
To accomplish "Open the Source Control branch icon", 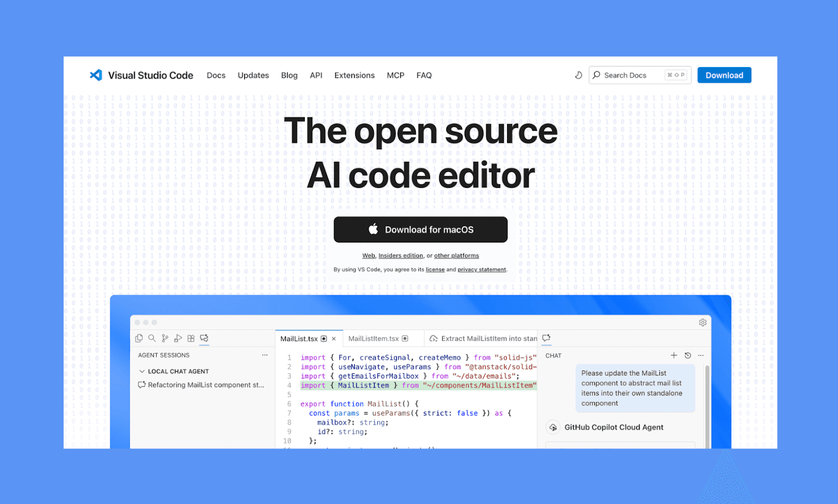I will pos(165,338).
